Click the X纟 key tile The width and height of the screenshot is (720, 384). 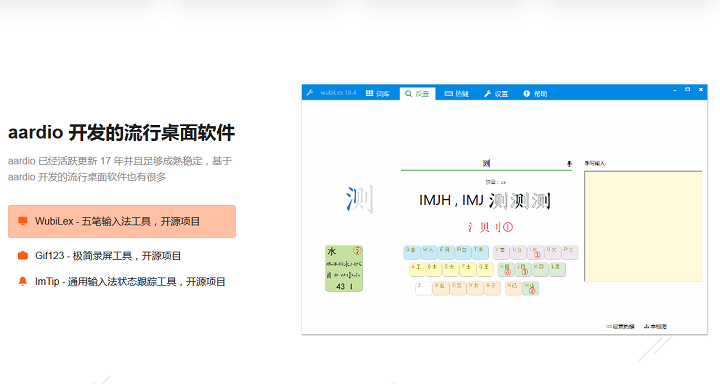441,288
